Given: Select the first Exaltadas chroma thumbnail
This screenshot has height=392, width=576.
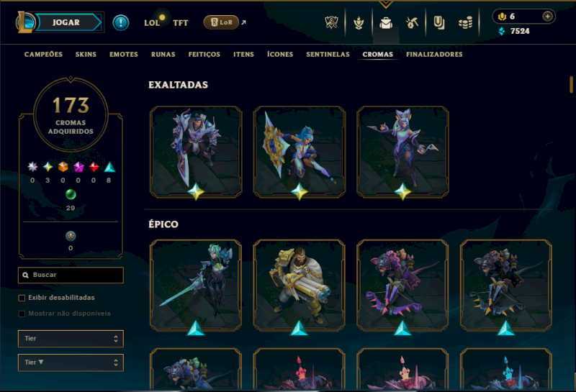Looking at the screenshot, I should coord(196,152).
